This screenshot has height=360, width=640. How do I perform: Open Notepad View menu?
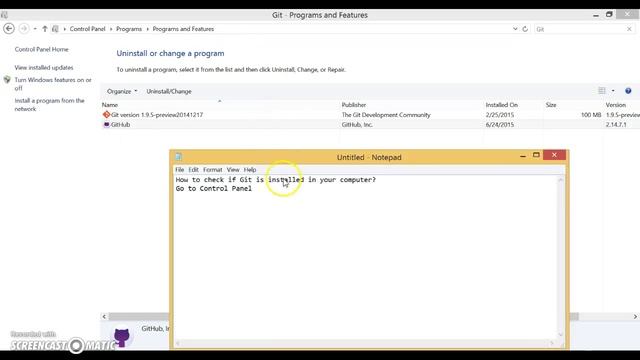click(233, 170)
